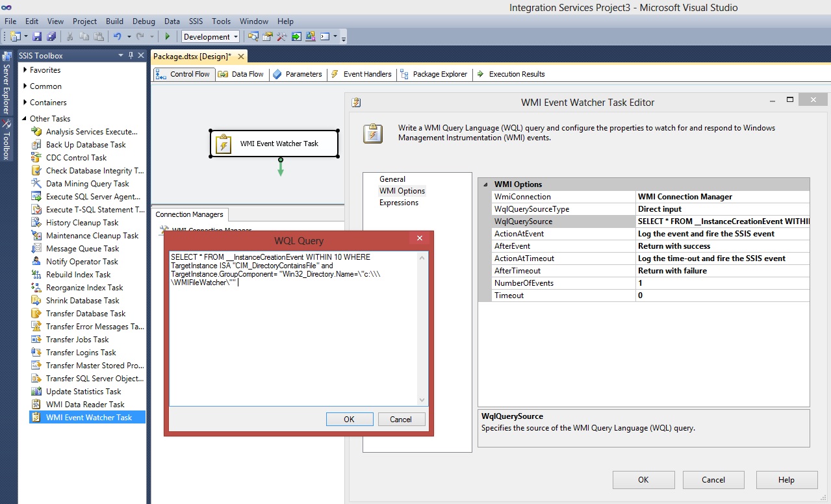
Task: Pin the SSIS Toolbox panel with the pushpin
Action: tap(131, 56)
